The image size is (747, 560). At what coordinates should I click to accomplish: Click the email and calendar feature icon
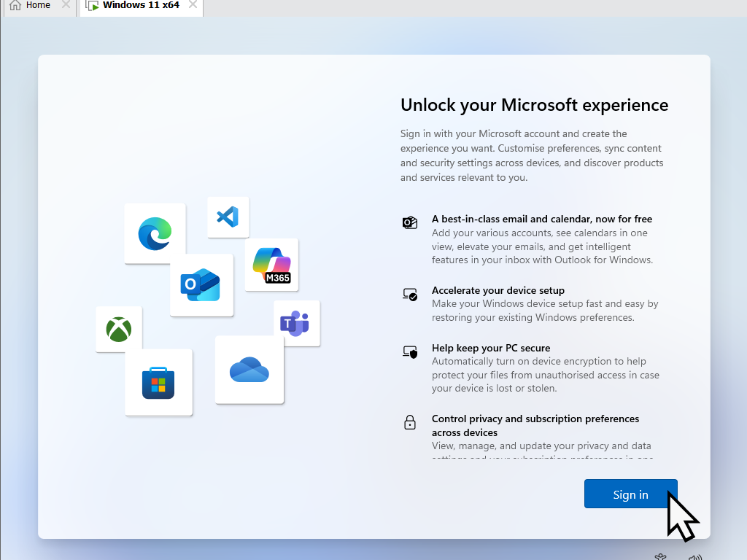point(410,222)
